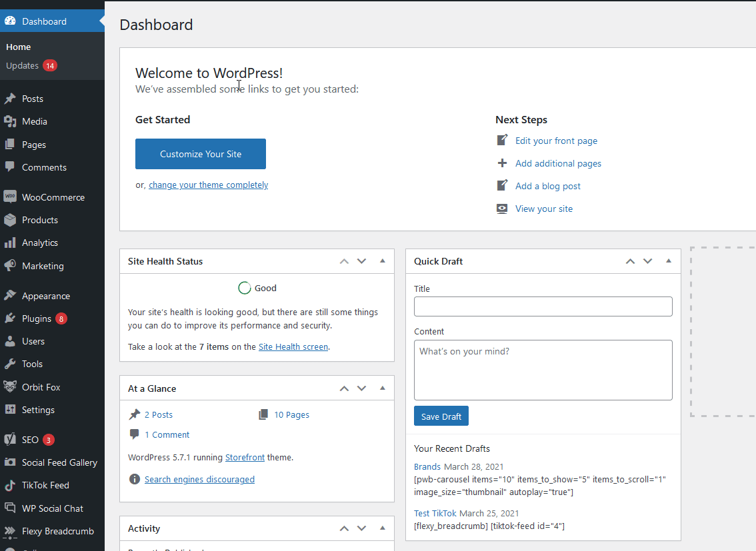
Task: Click the Social Feed Gallery camera icon
Action: click(x=10, y=462)
